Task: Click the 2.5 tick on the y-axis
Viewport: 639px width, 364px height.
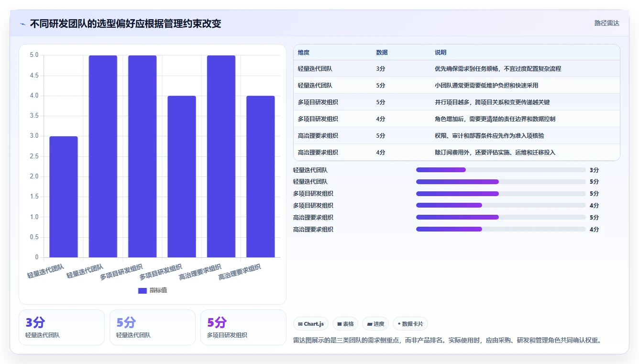Action: (x=34, y=156)
